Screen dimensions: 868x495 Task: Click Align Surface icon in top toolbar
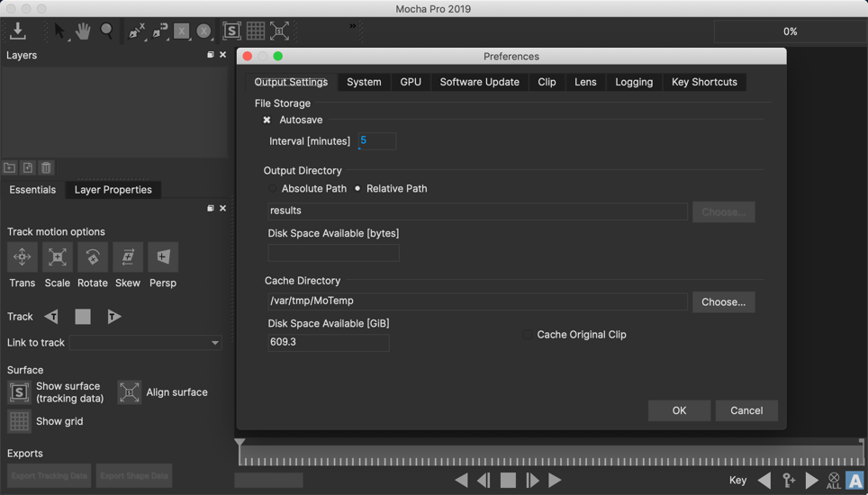point(279,31)
